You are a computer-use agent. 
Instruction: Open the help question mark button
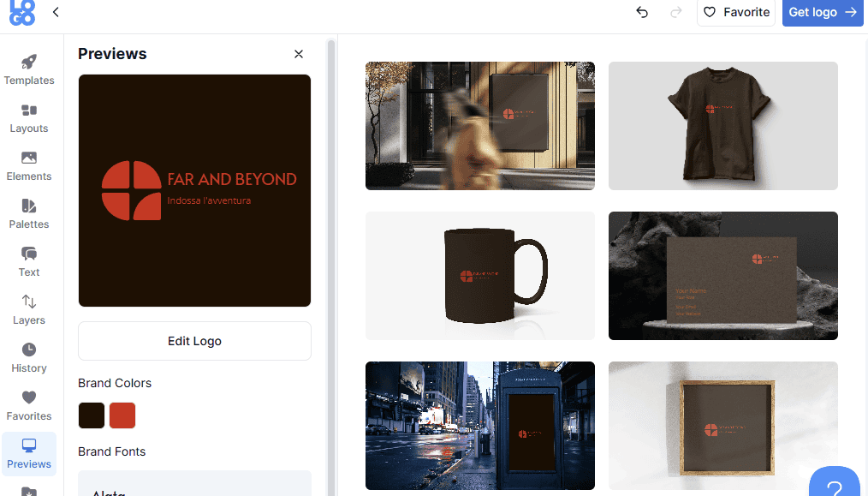pos(834,485)
